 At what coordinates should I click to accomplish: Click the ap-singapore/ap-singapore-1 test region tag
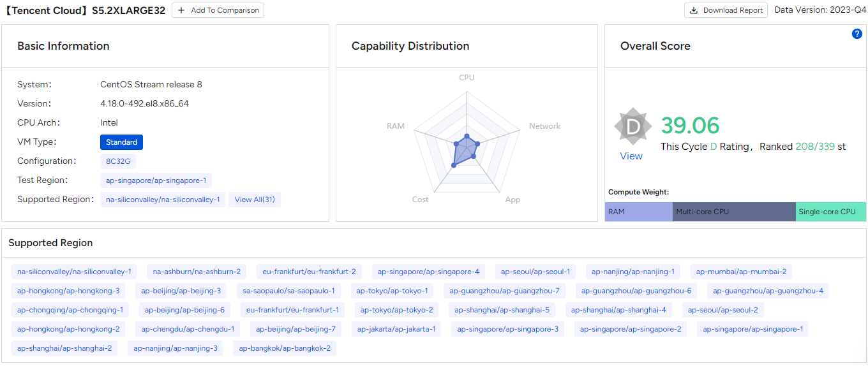[156, 180]
